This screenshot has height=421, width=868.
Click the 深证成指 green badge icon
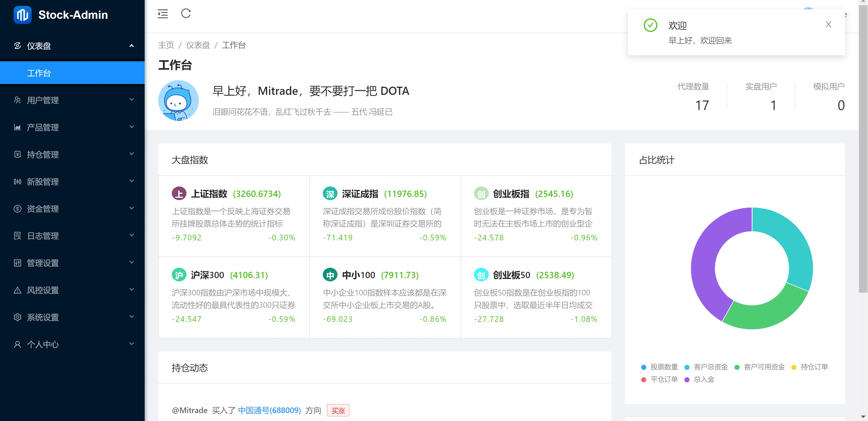330,194
